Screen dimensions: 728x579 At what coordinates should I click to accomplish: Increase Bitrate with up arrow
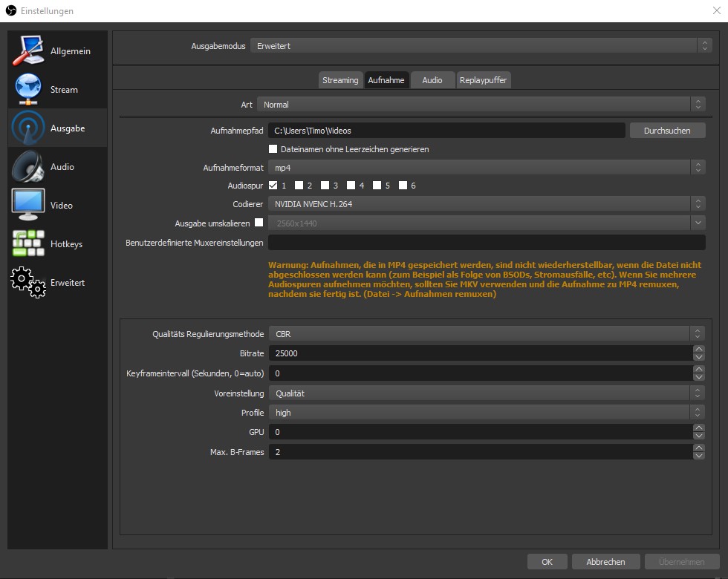(699, 349)
